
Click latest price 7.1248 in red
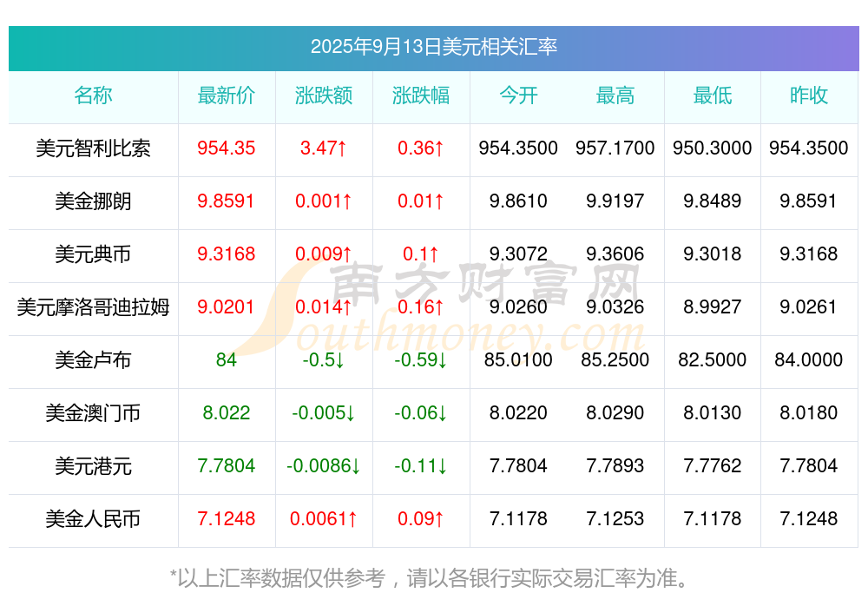pyautogui.click(x=227, y=519)
